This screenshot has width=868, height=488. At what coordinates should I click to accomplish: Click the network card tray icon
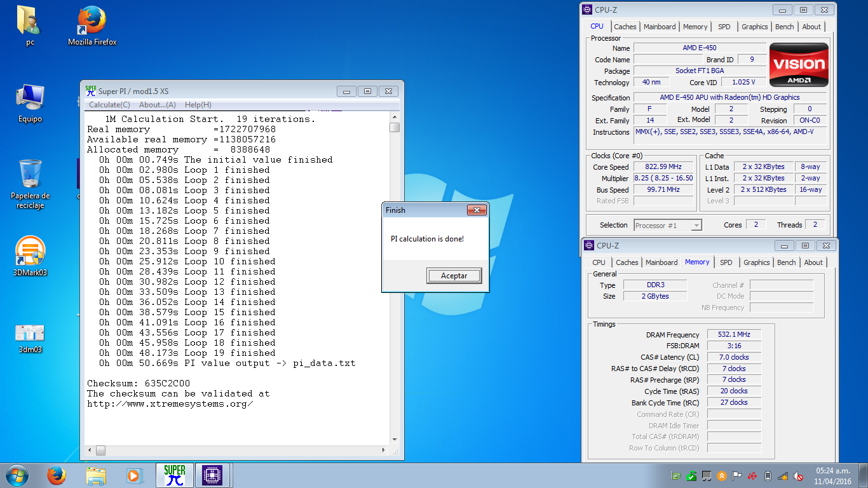[x=676, y=476]
